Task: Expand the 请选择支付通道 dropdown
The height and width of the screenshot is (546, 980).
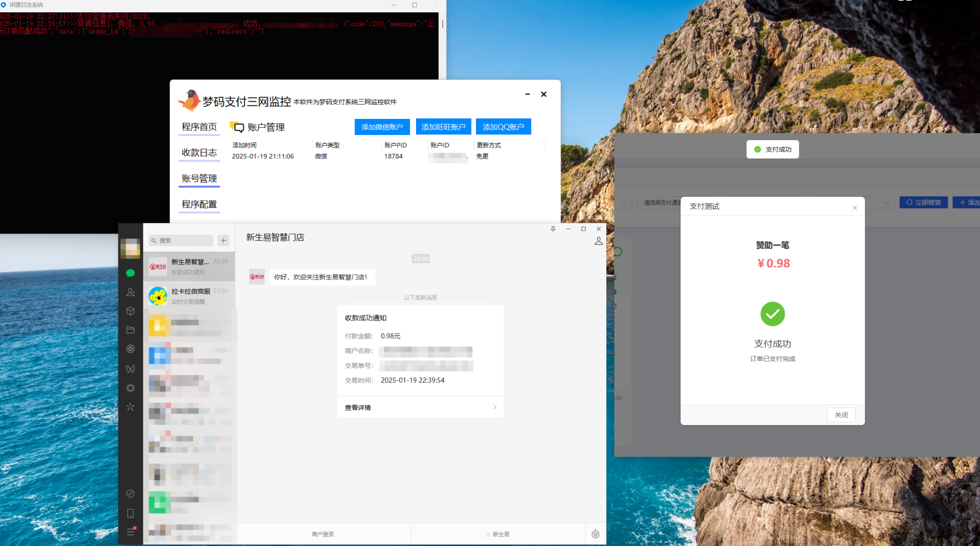Action: click(660, 203)
